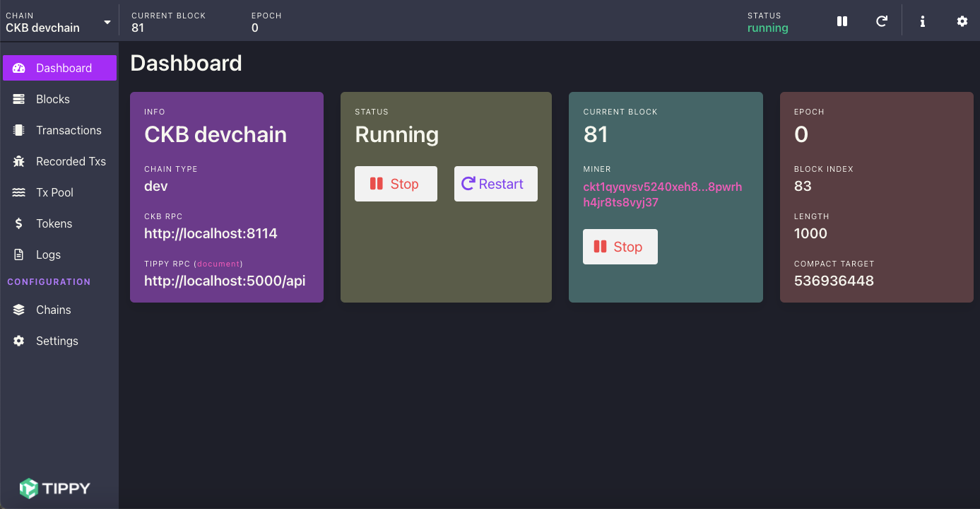Click the running status text in top bar
980x509 pixels.
tap(768, 28)
